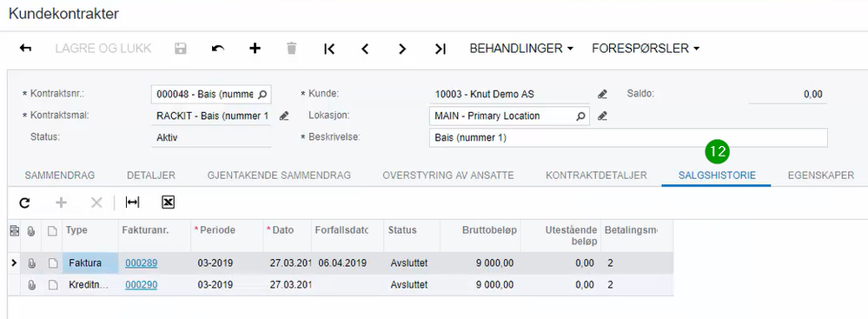Click the undo icon in main toolbar
Viewport: 868px width, 319px height.
click(x=218, y=49)
